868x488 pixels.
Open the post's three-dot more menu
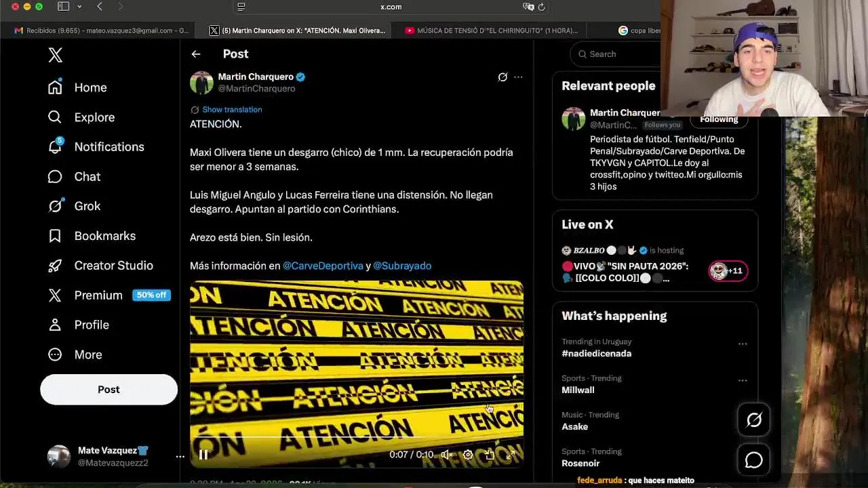click(518, 77)
